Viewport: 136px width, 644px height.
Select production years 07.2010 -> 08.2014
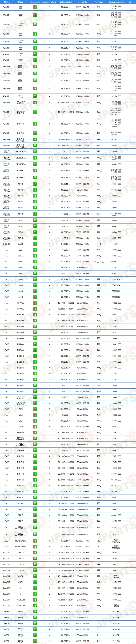pos(66,570)
